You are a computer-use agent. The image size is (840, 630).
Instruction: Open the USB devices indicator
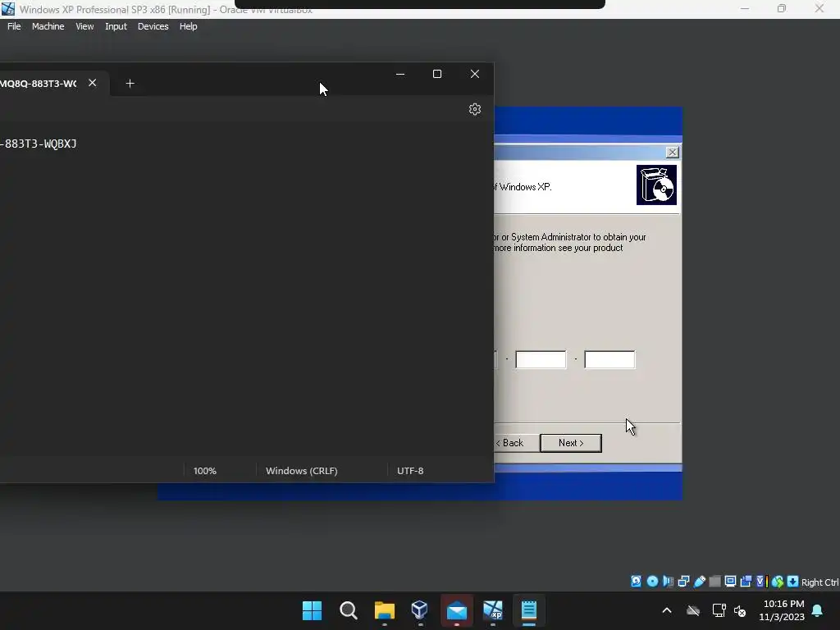(x=699, y=582)
